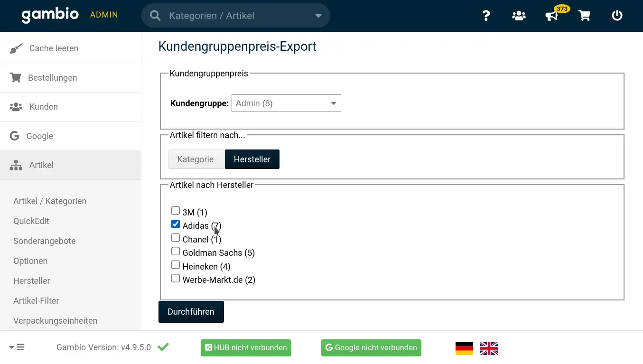Collapse the Artikel sidebar menu
The image size is (643, 364).
click(70, 165)
